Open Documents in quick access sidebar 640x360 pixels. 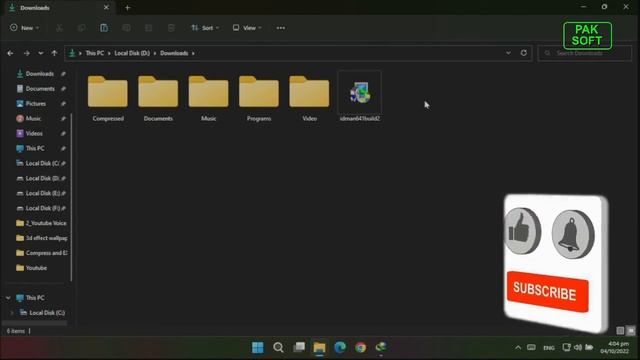tap(40, 89)
